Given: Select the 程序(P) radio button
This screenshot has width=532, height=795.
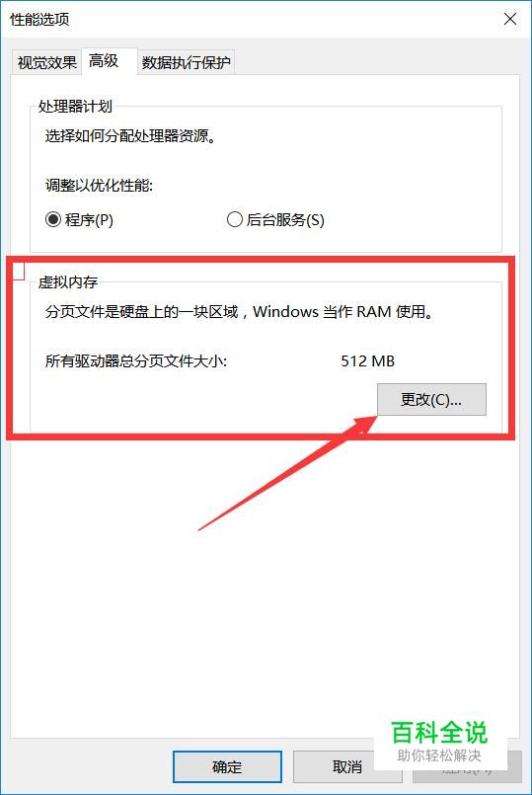Looking at the screenshot, I should pos(79,220).
